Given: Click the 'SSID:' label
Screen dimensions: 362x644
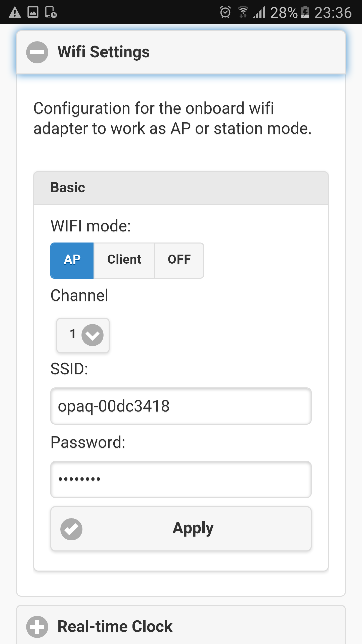Looking at the screenshot, I should (69, 369).
